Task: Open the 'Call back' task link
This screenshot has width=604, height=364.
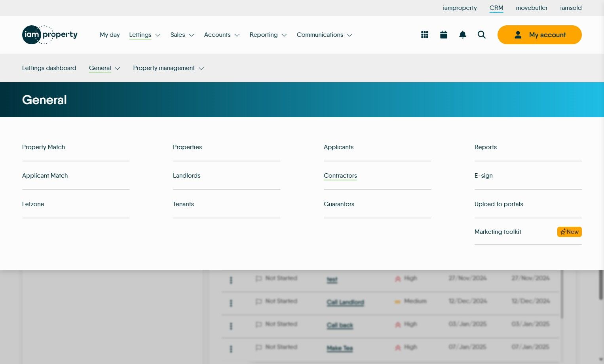Action: (340, 325)
